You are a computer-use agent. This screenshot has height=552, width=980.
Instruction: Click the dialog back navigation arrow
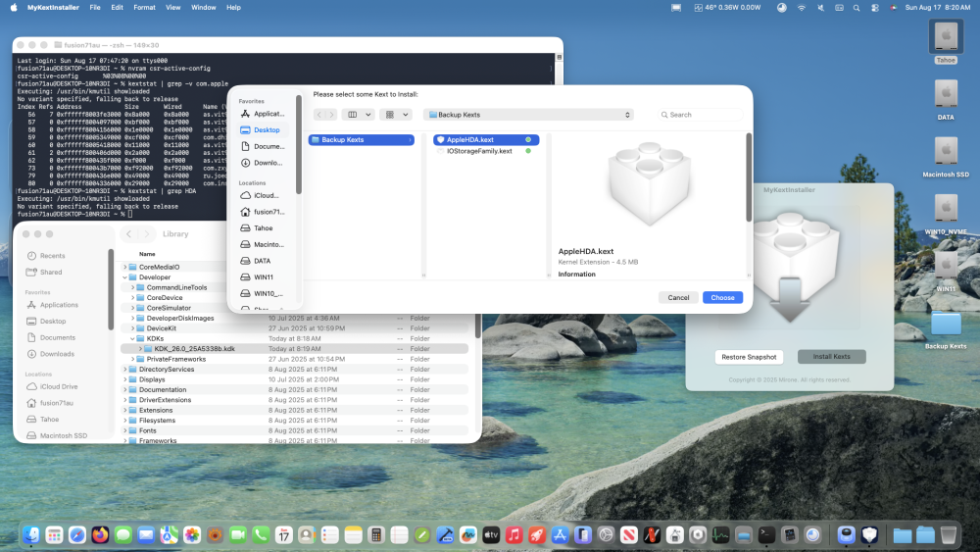click(x=319, y=115)
